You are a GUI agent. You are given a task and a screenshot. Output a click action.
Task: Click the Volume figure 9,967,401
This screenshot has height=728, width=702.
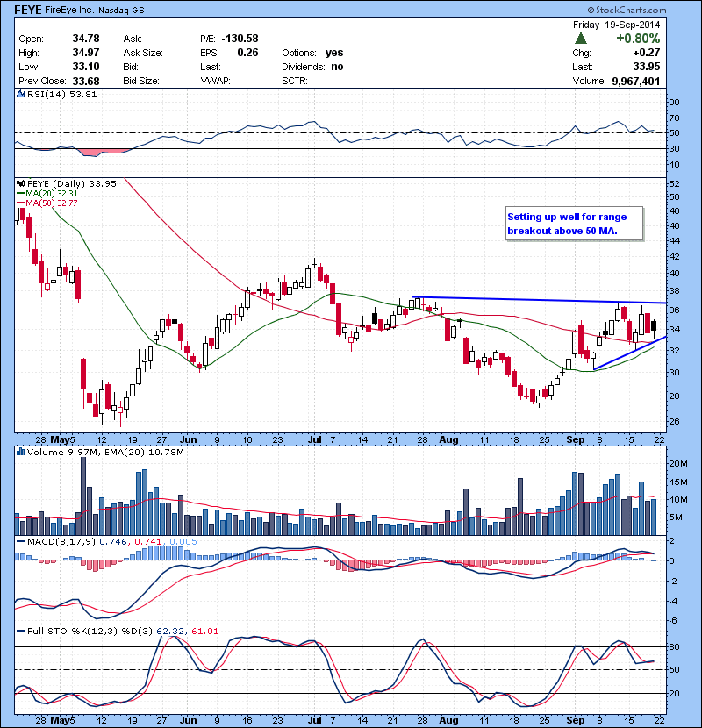click(x=635, y=82)
